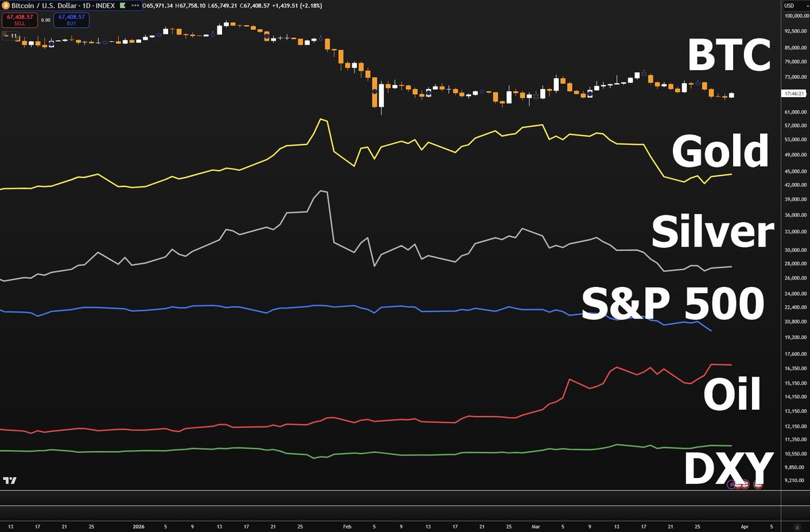Viewport: 810px width, 532px height.
Task: Click the 0.00 spread value between Sell and Buy
Action: coord(45,20)
